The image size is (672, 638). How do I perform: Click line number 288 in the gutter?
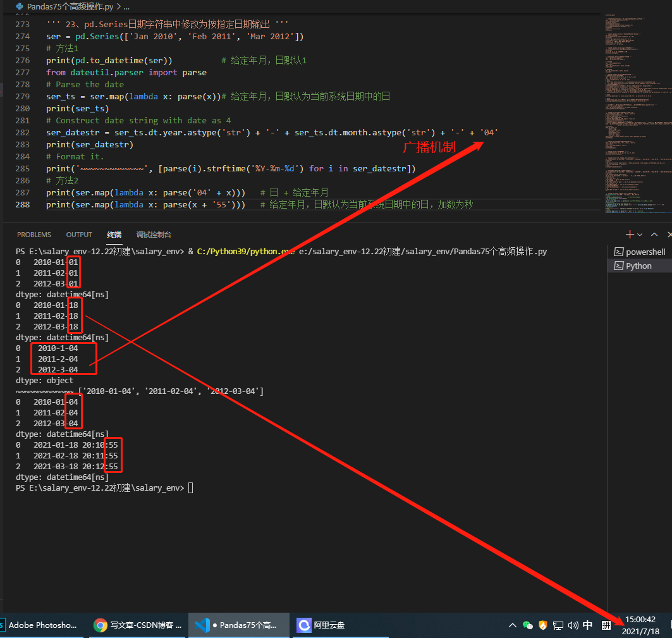tap(23, 204)
